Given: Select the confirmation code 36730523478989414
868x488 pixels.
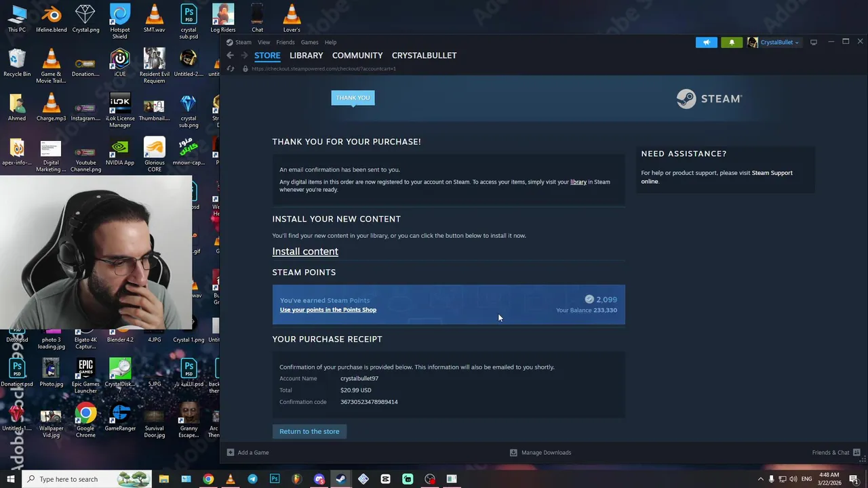Looking at the screenshot, I should pos(369,402).
